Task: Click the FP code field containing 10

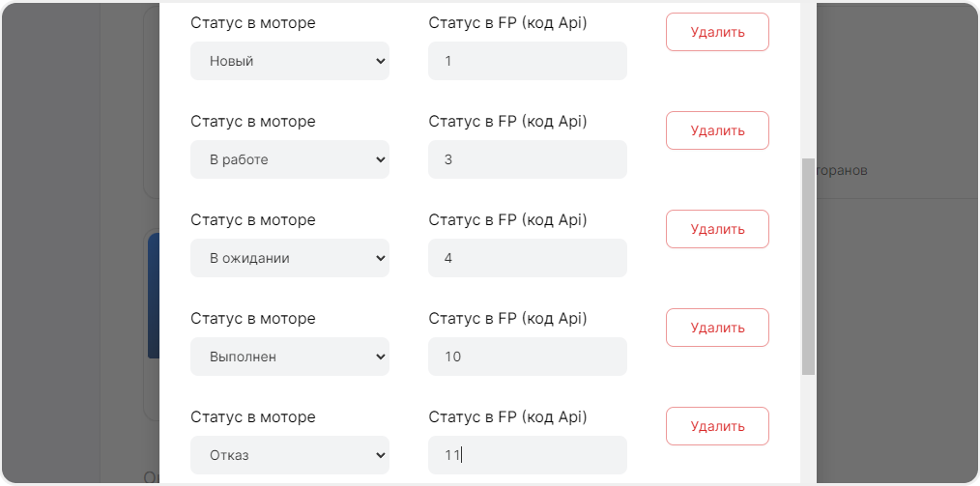Action: click(527, 357)
